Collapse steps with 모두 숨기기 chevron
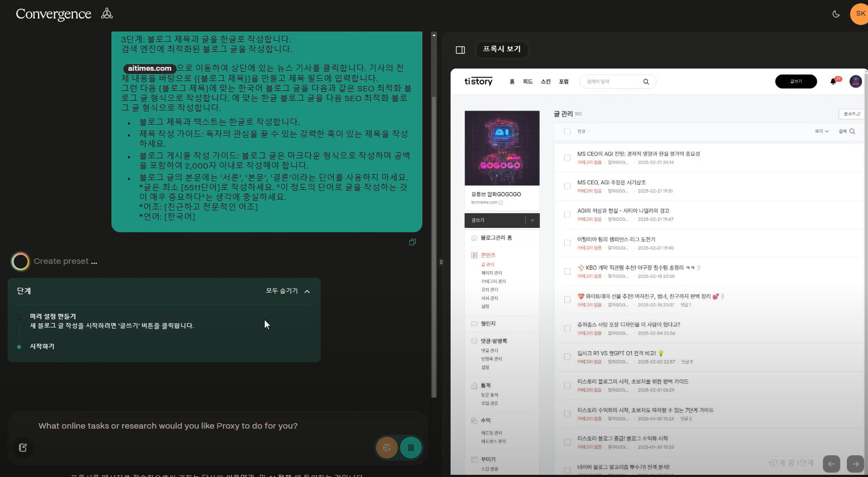This screenshot has width=868, height=477. [x=307, y=292]
